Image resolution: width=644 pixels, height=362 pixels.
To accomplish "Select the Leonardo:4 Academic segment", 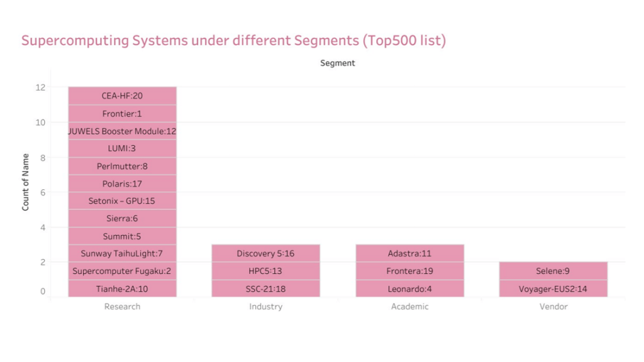I will (x=409, y=288).
